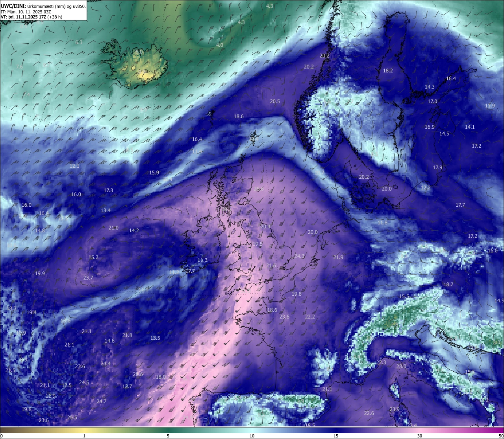Image resolution: width=504 pixels, height=439 pixels.
Task: Click the colorbar tick label 1
Action: click(84, 436)
